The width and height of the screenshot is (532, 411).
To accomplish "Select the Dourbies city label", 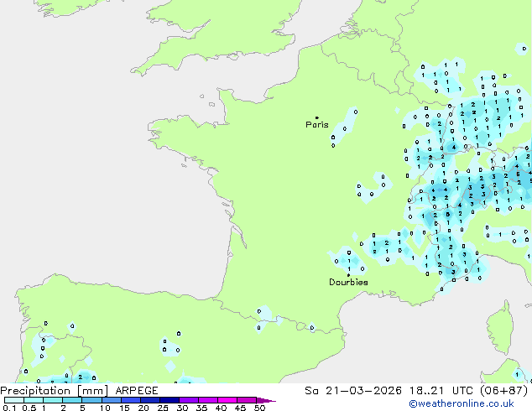I will [348, 283].
